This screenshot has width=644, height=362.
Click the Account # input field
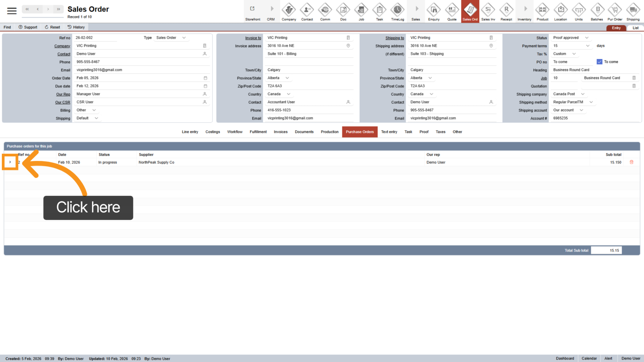pos(594,118)
